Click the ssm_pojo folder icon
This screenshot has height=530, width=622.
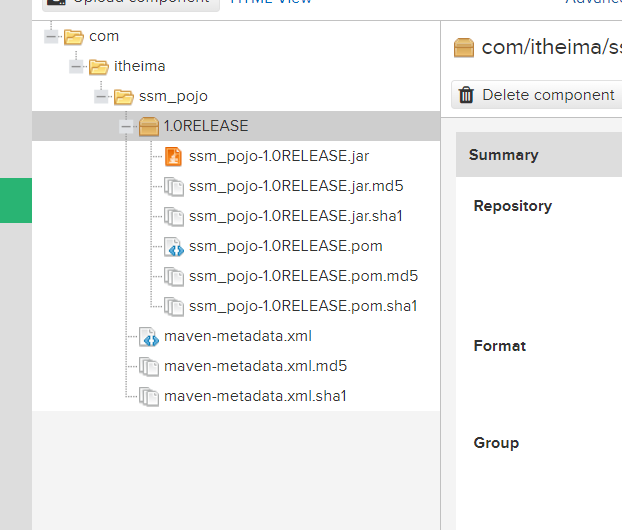click(x=124, y=96)
